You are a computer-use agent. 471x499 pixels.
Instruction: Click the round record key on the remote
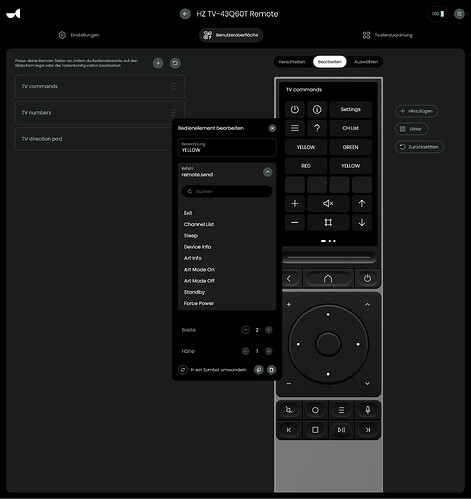[x=315, y=410]
